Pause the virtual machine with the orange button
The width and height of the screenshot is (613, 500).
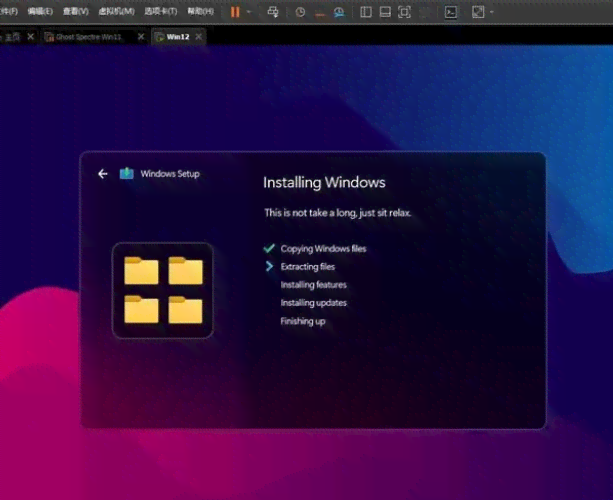pos(235,12)
